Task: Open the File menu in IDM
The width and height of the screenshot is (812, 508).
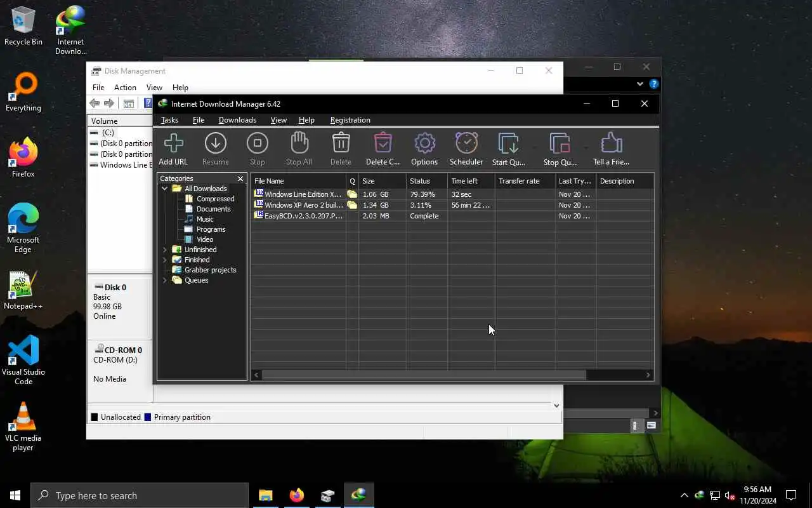Action: [x=199, y=120]
